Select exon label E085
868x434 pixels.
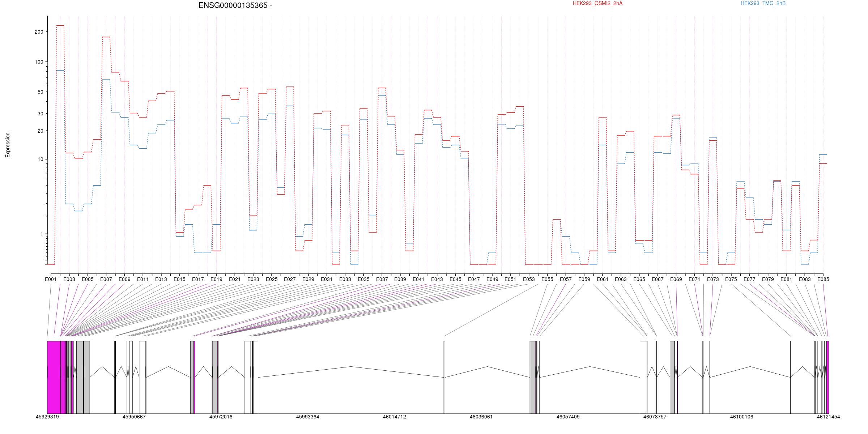[823, 279]
